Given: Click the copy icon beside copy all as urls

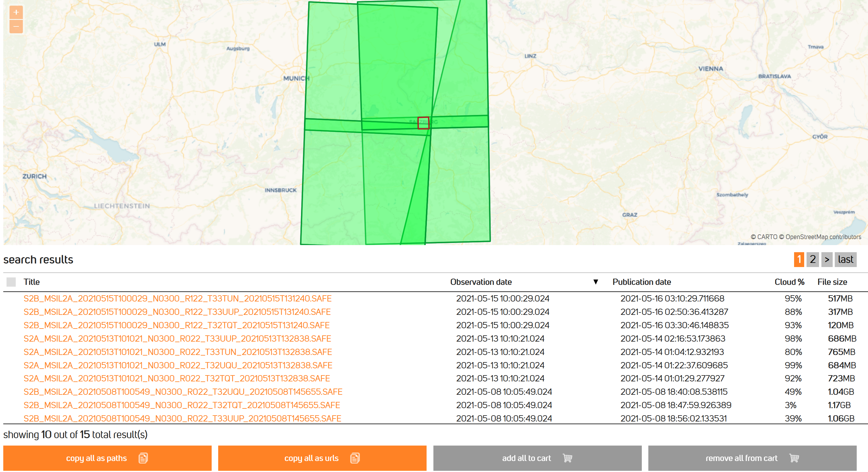Looking at the screenshot, I should [x=355, y=458].
